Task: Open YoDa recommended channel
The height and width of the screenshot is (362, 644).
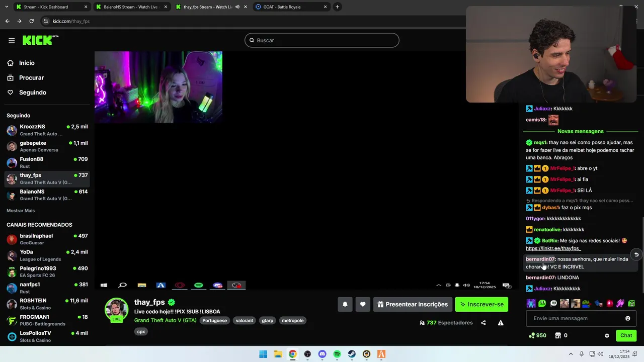Action: click(x=47, y=255)
